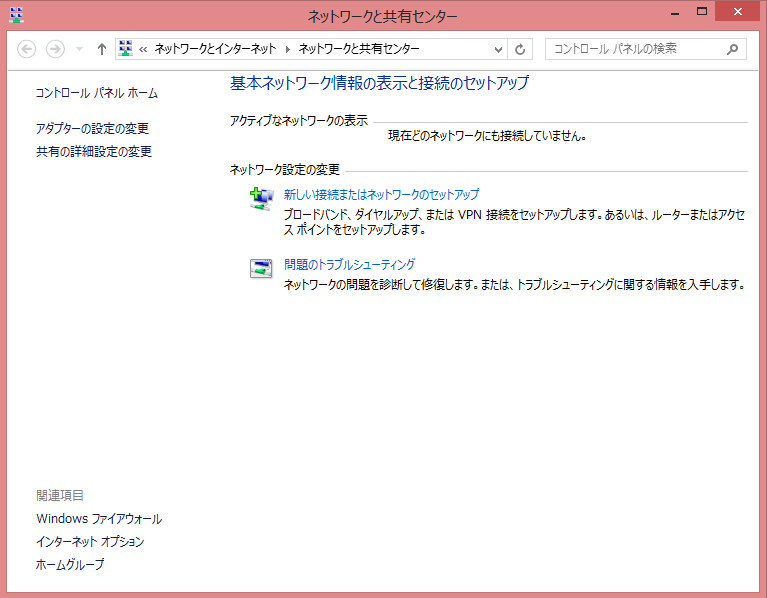Refresh the page with the reload icon

(520, 49)
